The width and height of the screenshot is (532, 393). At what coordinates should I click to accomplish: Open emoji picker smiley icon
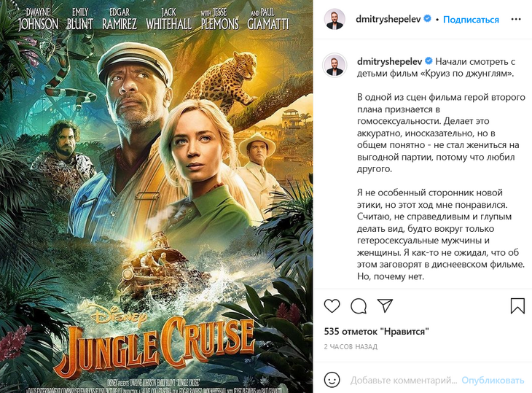pos(332,380)
